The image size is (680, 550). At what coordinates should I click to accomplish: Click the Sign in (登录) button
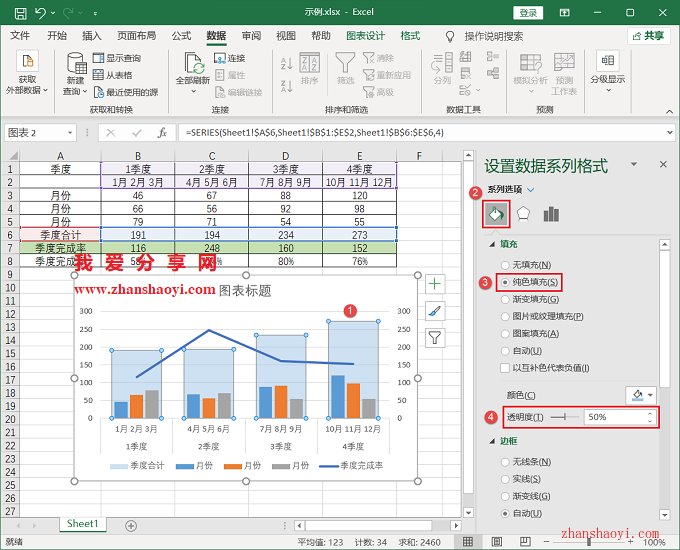(x=528, y=13)
